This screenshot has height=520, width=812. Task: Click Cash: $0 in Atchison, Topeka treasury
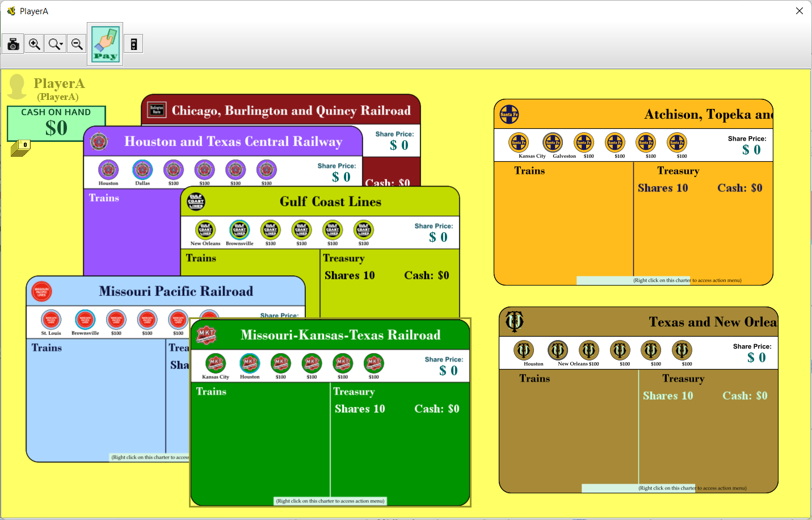click(740, 188)
